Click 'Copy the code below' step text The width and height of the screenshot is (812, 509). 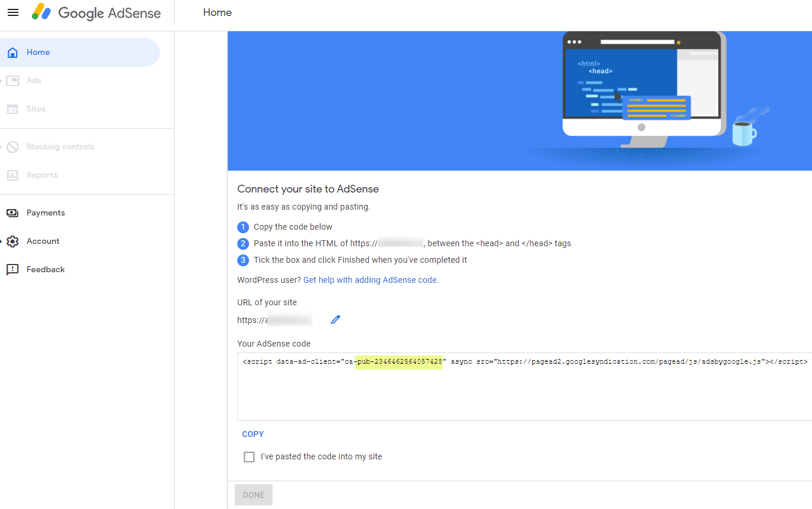click(x=293, y=227)
